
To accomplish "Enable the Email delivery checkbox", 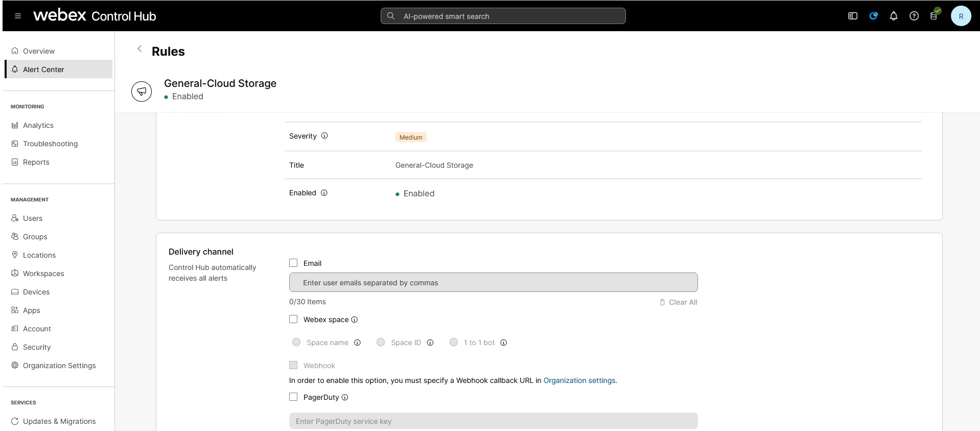I will click(x=293, y=263).
